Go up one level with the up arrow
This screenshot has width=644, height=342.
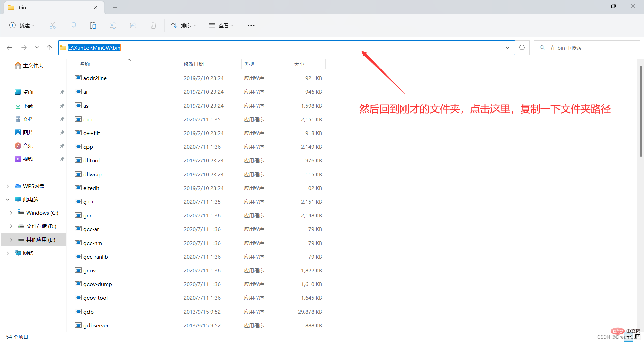click(49, 47)
